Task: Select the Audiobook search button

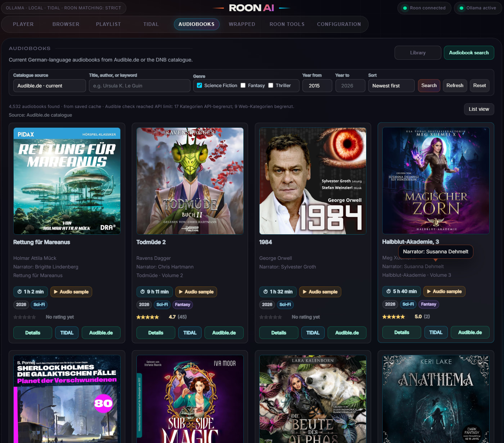Action: (x=469, y=53)
